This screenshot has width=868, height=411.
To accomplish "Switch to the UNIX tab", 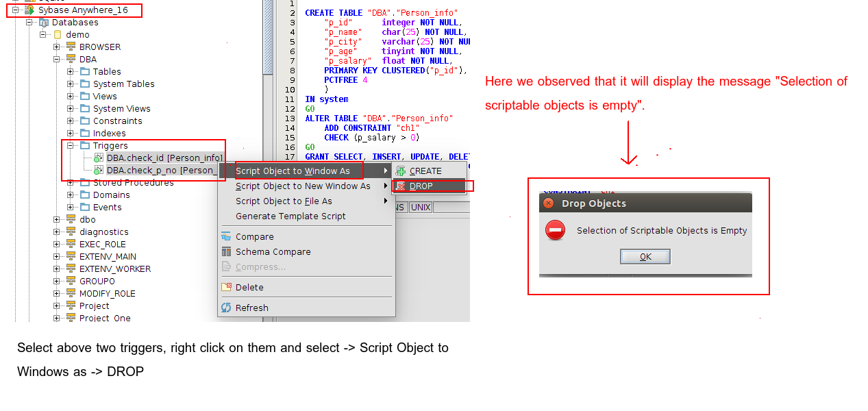I will (421, 207).
